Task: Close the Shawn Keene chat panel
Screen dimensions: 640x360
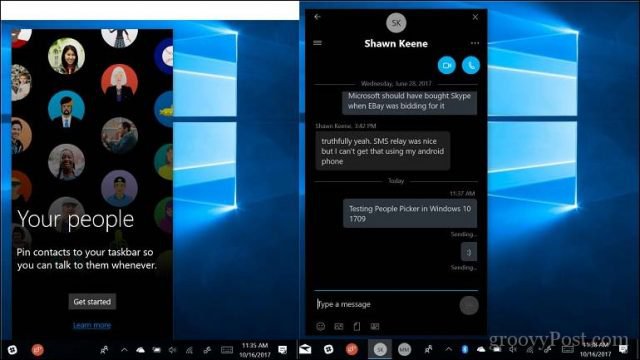Action: click(475, 17)
